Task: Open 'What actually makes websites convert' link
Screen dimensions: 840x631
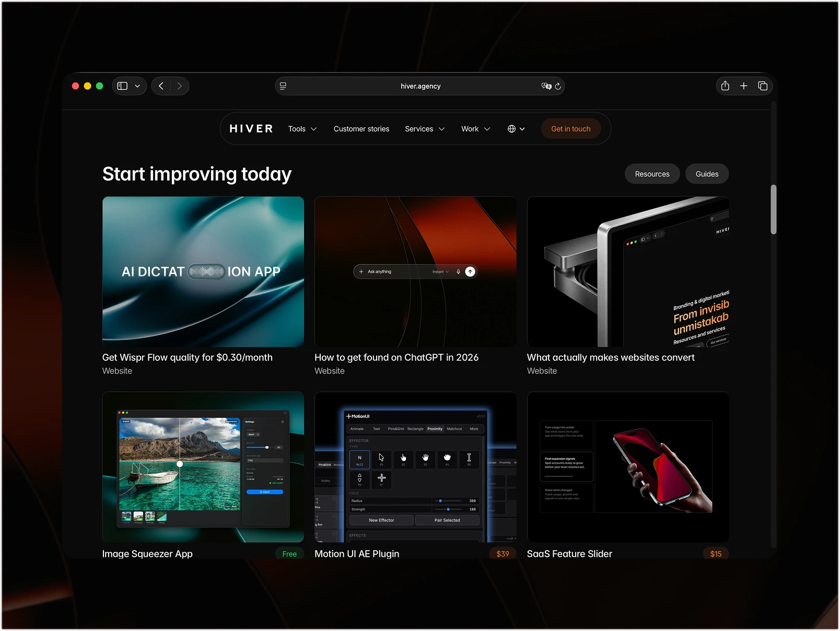Action: tap(611, 357)
